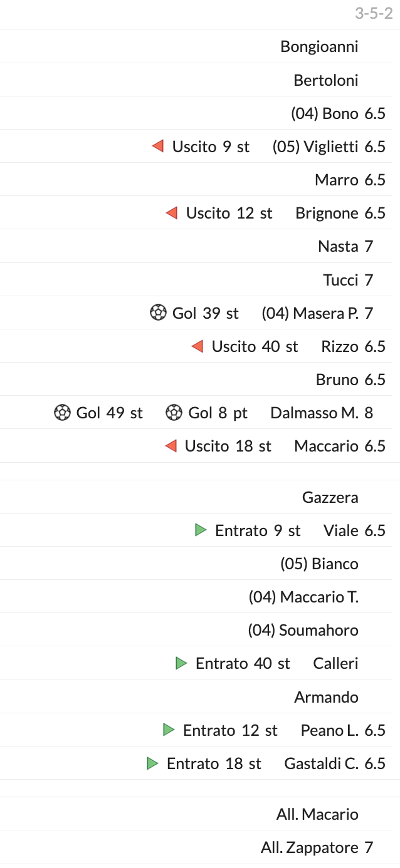Click the soccer ball icon for Masera's goal
This screenshot has height=868, width=400.
coord(158,313)
